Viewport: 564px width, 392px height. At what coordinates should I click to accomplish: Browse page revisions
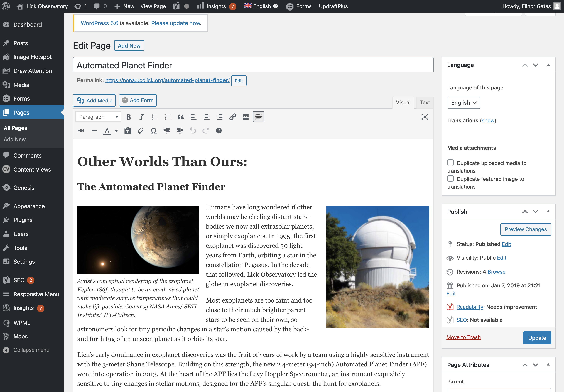[x=497, y=272]
